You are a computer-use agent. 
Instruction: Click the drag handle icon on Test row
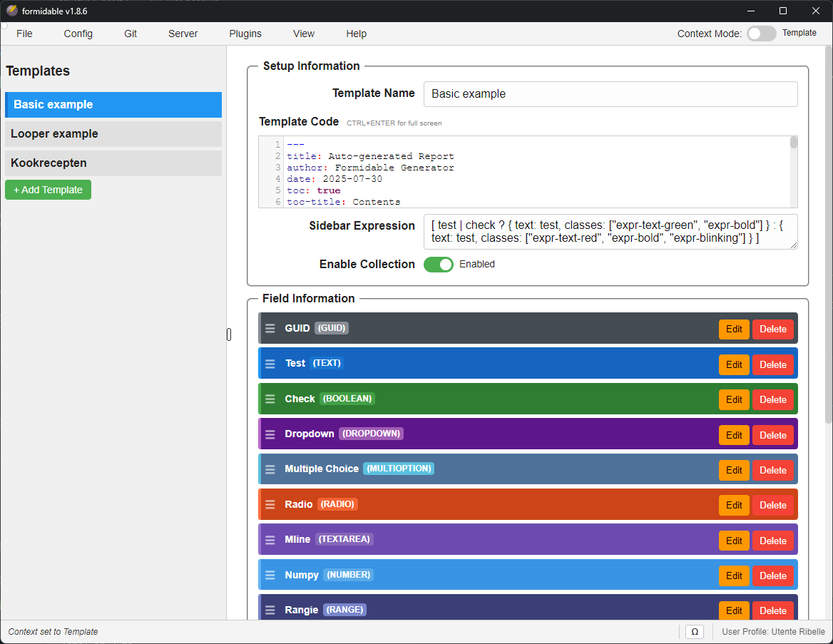270,364
